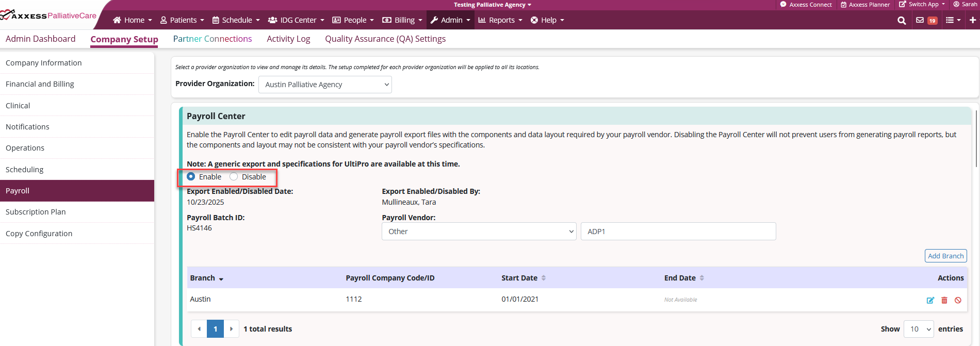Sort by Start Date column arrows
Viewport: 980px width, 346px height.
[x=544, y=278]
